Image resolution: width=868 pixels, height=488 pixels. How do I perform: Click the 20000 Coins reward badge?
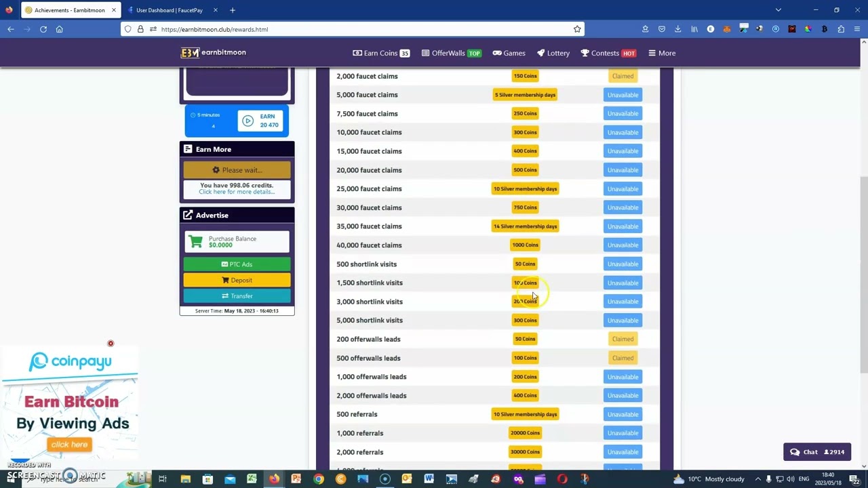tap(525, 433)
